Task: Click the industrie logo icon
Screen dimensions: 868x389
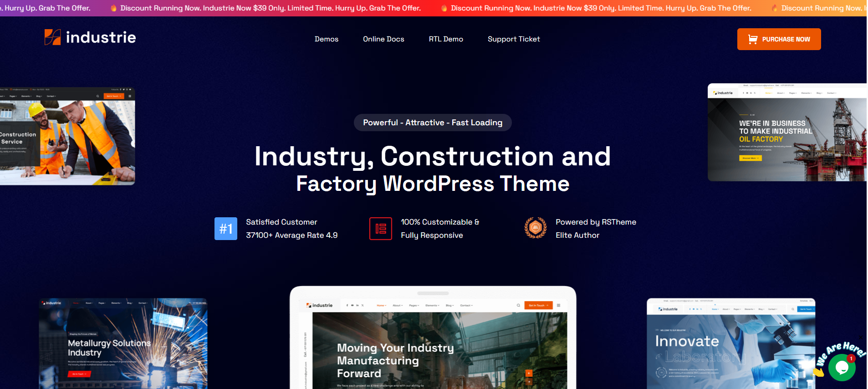Action: pyautogui.click(x=52, y=37)
